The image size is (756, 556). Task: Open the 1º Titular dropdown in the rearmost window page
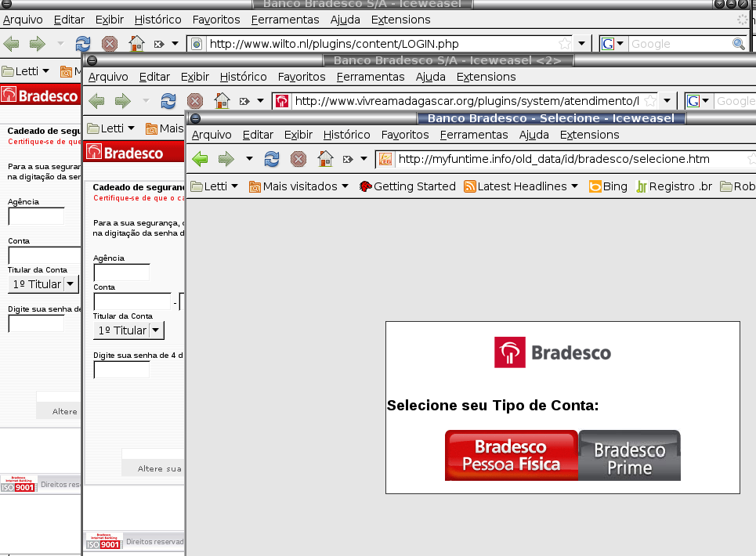point(43,284)
